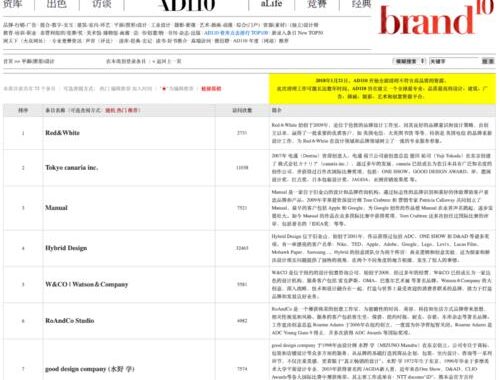Image resolution: width=500 pixels, height=380 pixels.
Task: Open the 访谈 tab in top navigation
Action: [x=102, y=3]
